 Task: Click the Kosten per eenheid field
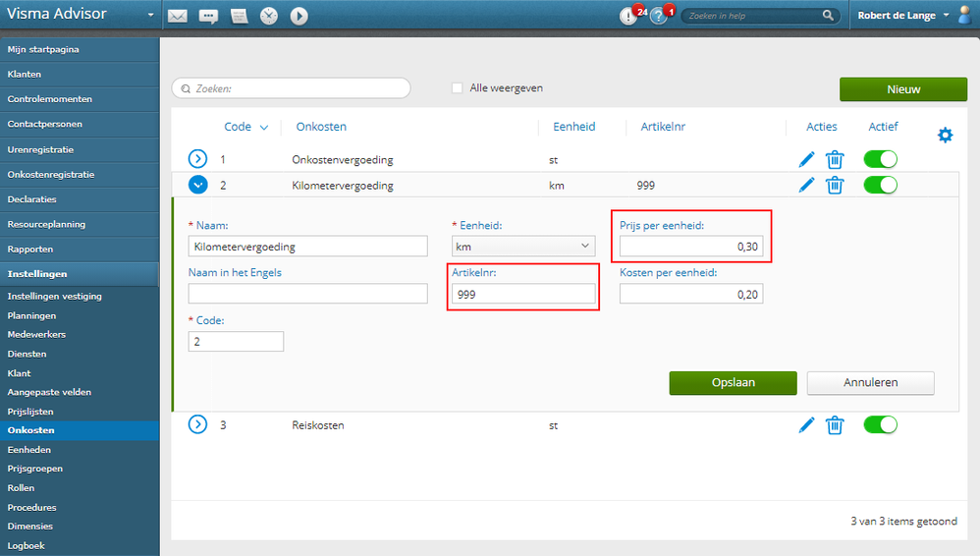click(691, 294)
